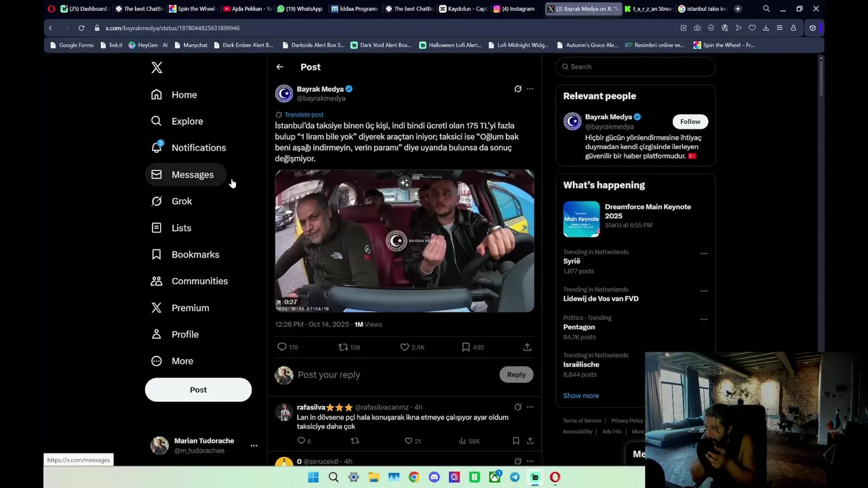
Task: Open more options on rafasilva reply
Action: (x=530, y=407)
